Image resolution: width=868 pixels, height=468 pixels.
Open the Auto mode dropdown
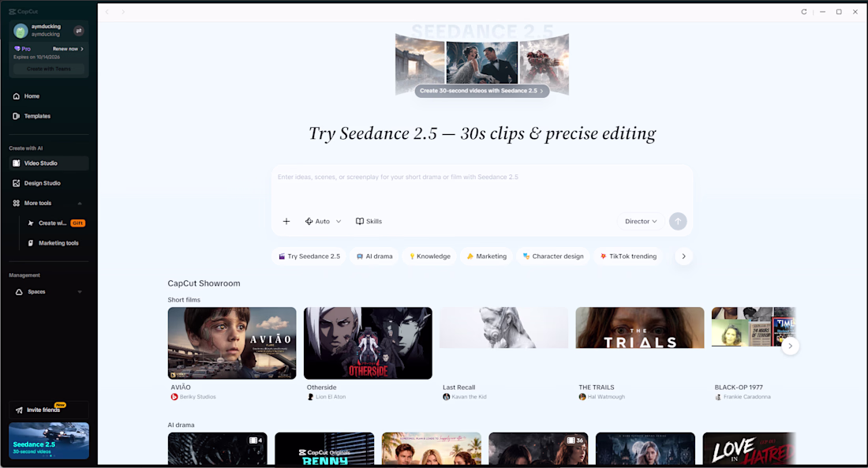[x=323, y=222]
